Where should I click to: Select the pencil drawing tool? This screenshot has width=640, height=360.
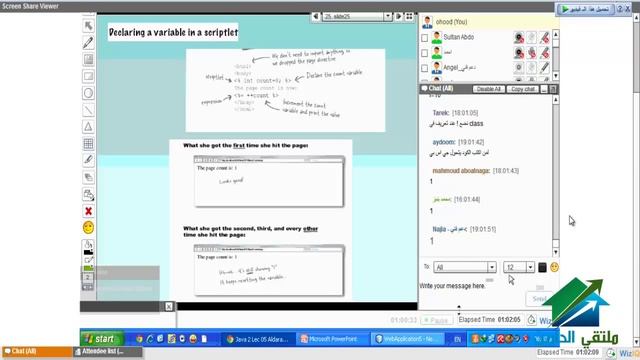click(x=88, y=42)
